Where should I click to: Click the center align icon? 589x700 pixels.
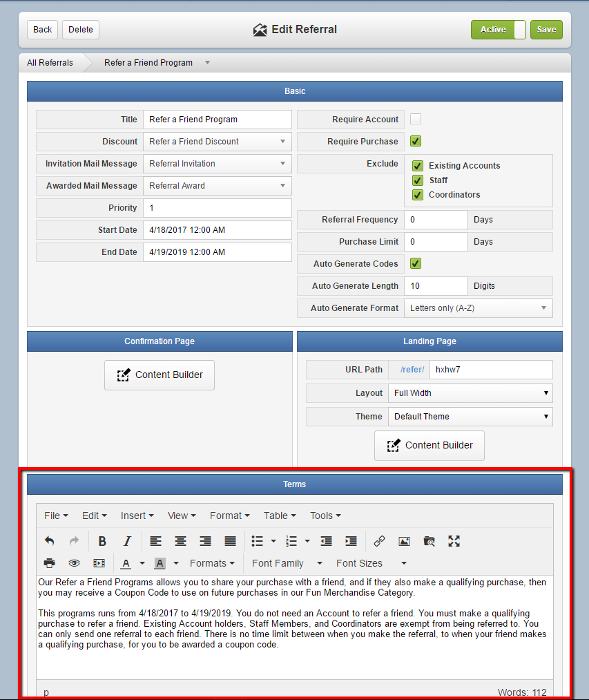tap(180, 541)
